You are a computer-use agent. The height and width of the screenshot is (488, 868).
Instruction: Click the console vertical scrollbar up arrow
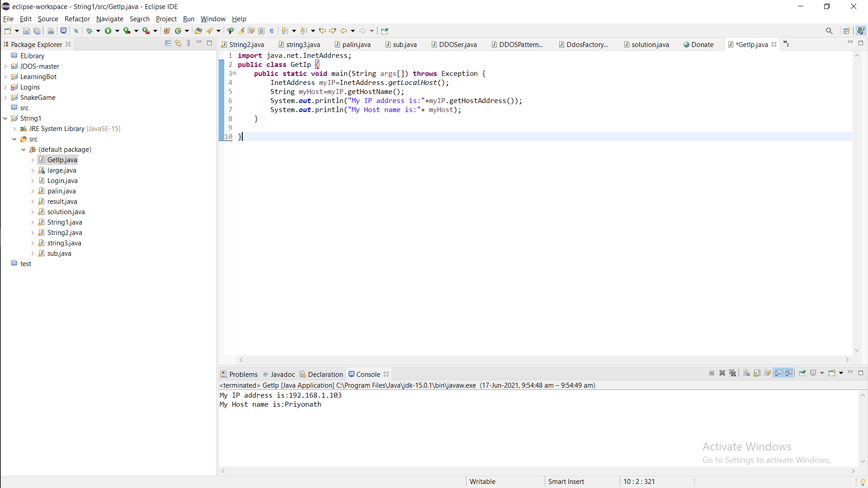863,395
